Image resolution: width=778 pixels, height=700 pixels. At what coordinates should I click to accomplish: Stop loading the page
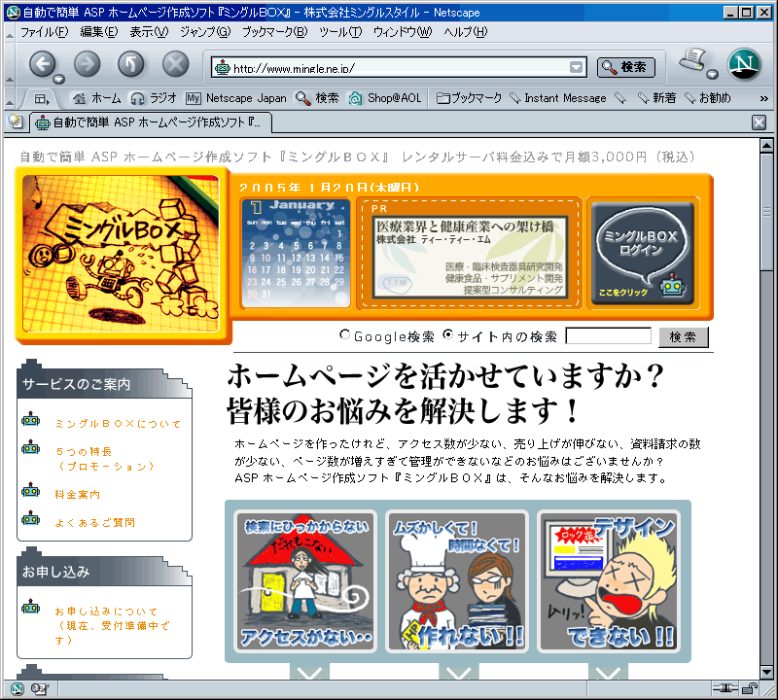tap(176, 64)
